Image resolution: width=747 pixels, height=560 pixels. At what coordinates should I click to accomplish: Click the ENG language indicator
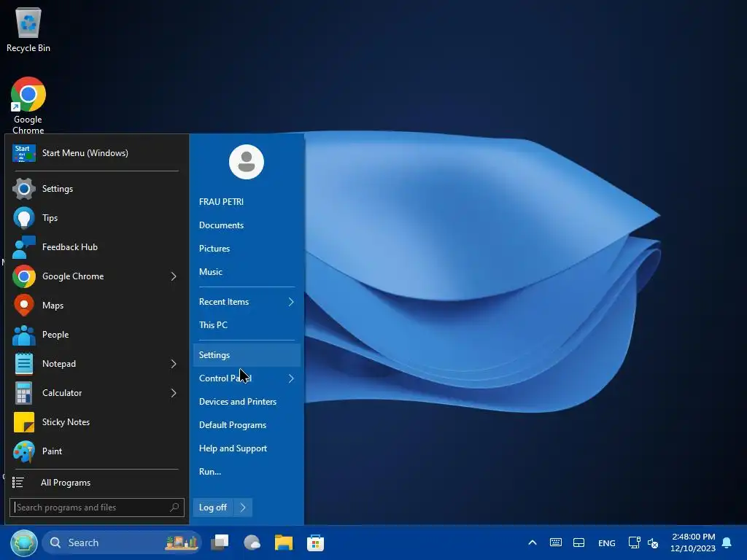[x=606, y=542]
